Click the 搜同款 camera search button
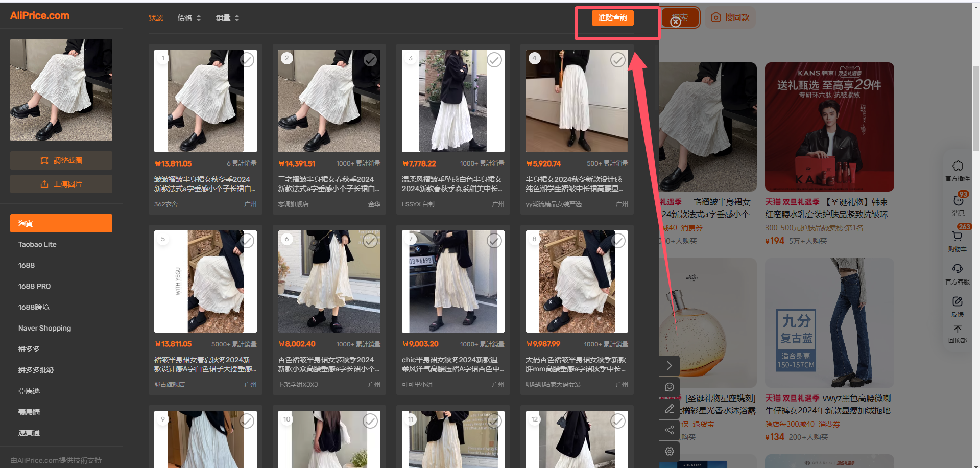 coord(730,18)
